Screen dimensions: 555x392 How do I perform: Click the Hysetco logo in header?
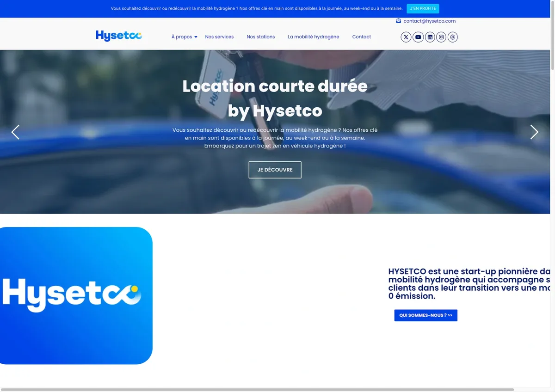coord(119,36)
